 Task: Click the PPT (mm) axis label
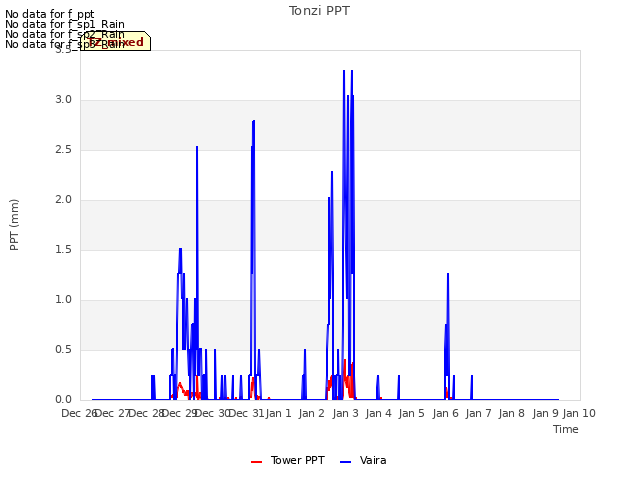(14, 224)
